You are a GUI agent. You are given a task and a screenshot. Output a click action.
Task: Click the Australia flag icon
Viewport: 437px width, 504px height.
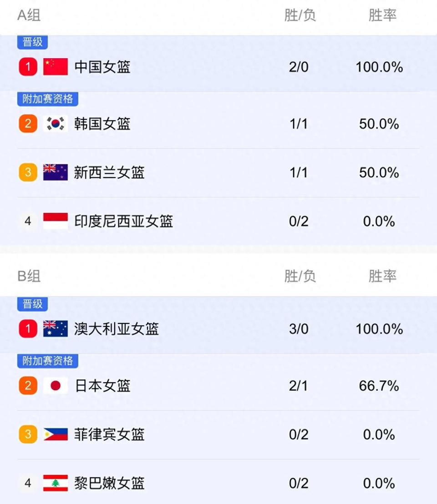tap(56, 328)
